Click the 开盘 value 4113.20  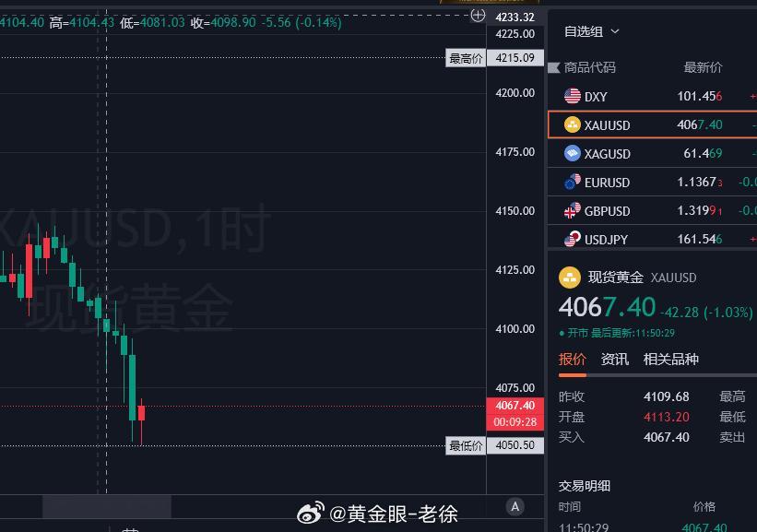pyautogui.click(x=667, y=417)
